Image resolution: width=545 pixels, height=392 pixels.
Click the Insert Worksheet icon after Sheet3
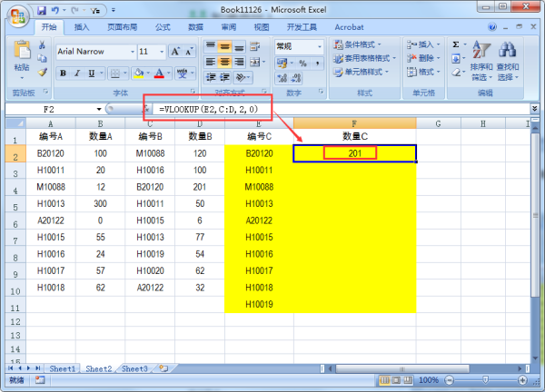pos(163,368)
